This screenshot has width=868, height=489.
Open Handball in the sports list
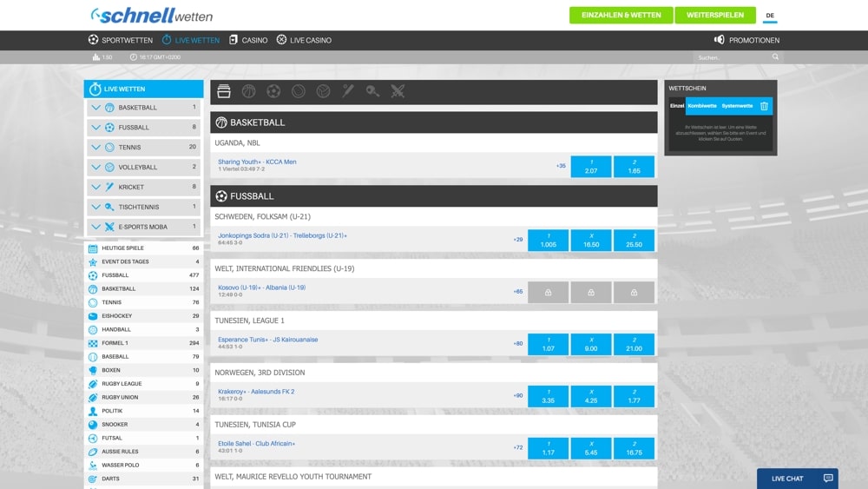tap(144, 329)
